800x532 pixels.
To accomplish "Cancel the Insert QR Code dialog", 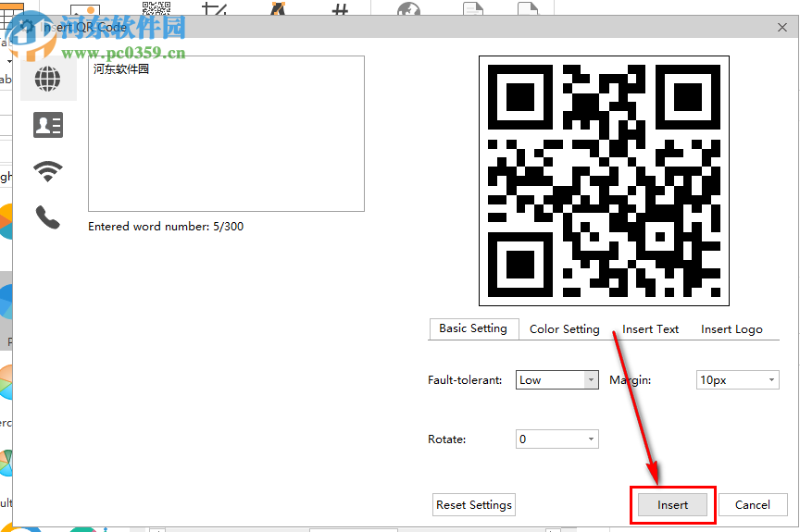I will 753,504.
